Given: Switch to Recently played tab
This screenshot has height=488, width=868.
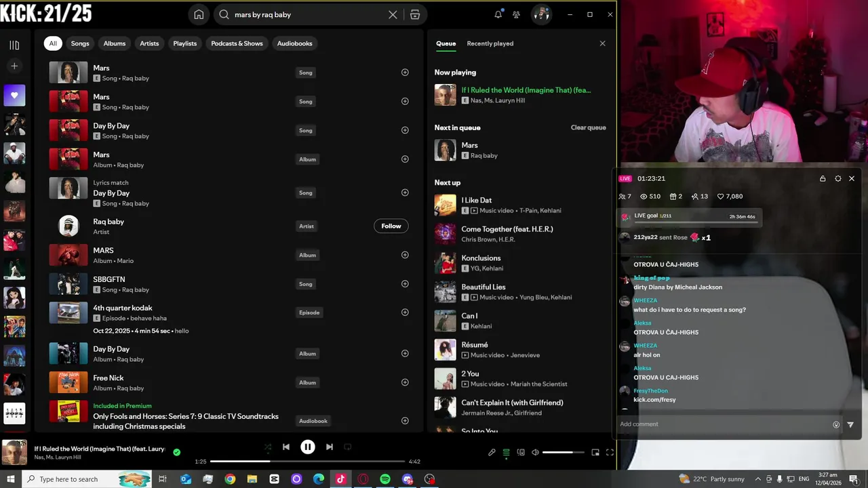Looking at the screenshot, I should (x=490, y=43).
